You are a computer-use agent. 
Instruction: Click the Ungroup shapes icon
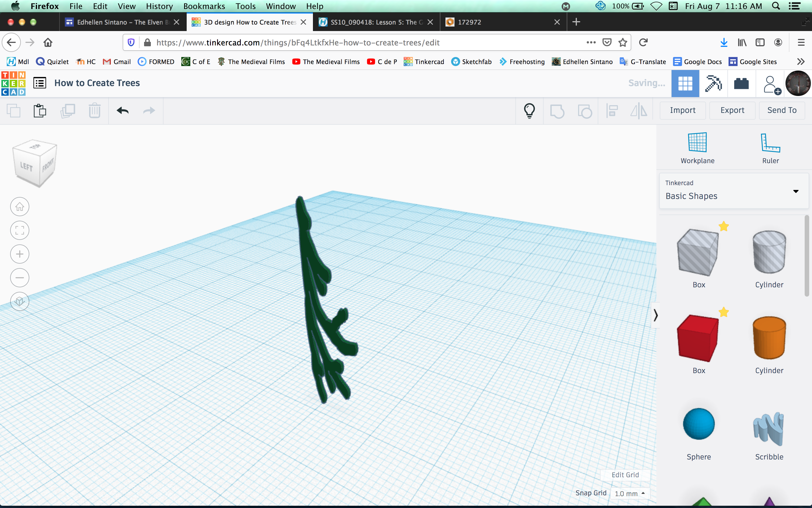pos(585,111)
